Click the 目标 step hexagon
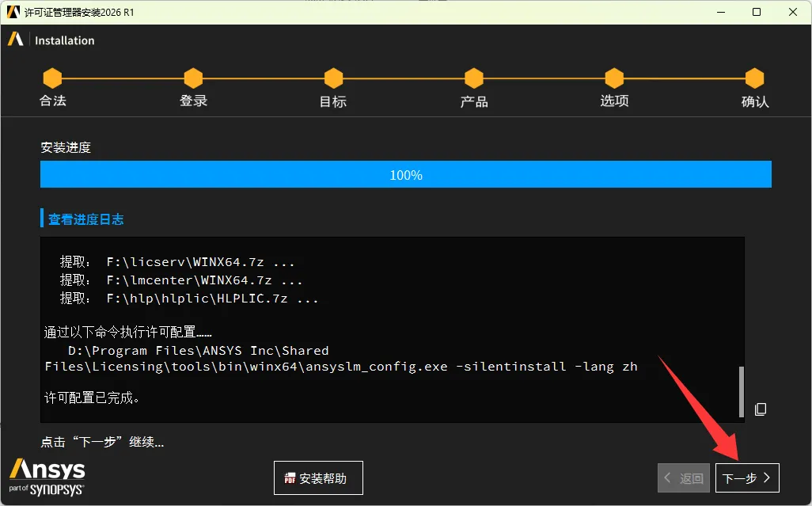Image resolution: width=812 pixels, height=506 pixels. coord(333,78)
